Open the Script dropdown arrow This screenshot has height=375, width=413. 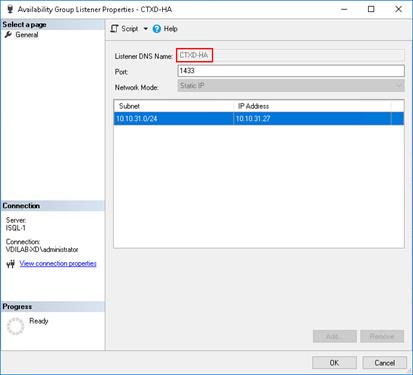(x=146, y=29)
